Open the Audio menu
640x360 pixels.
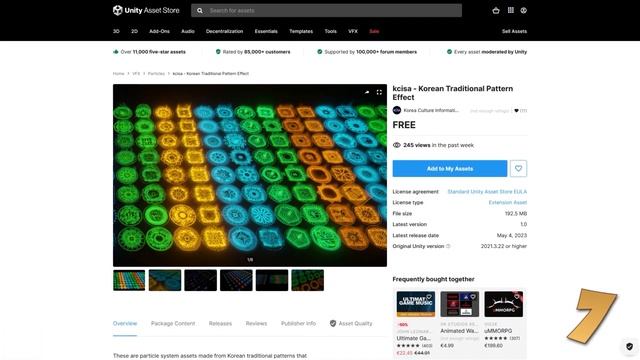188,31
